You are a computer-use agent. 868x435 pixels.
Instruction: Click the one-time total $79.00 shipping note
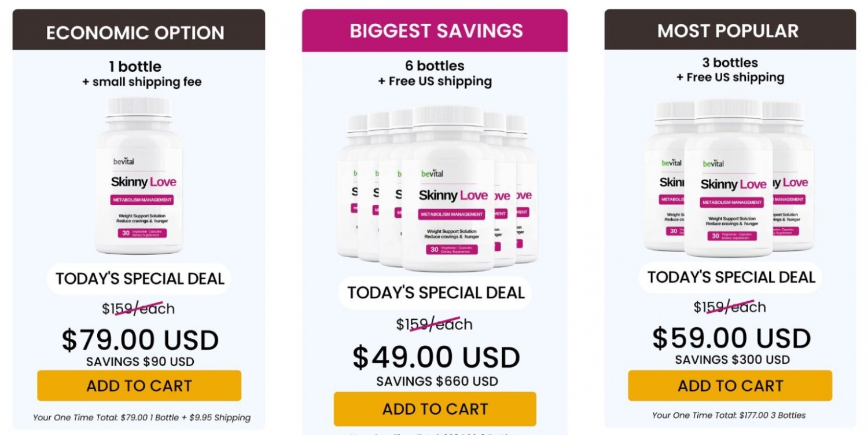point(142,418)
